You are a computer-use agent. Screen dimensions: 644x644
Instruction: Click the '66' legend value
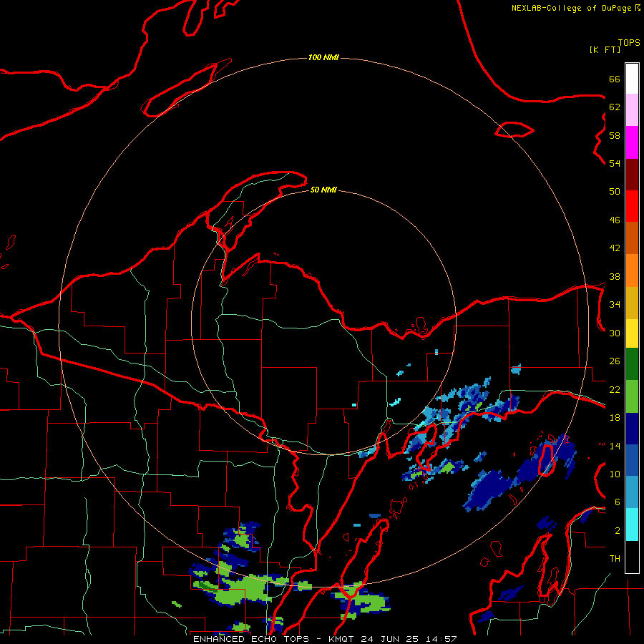click(x=615, y=79)
